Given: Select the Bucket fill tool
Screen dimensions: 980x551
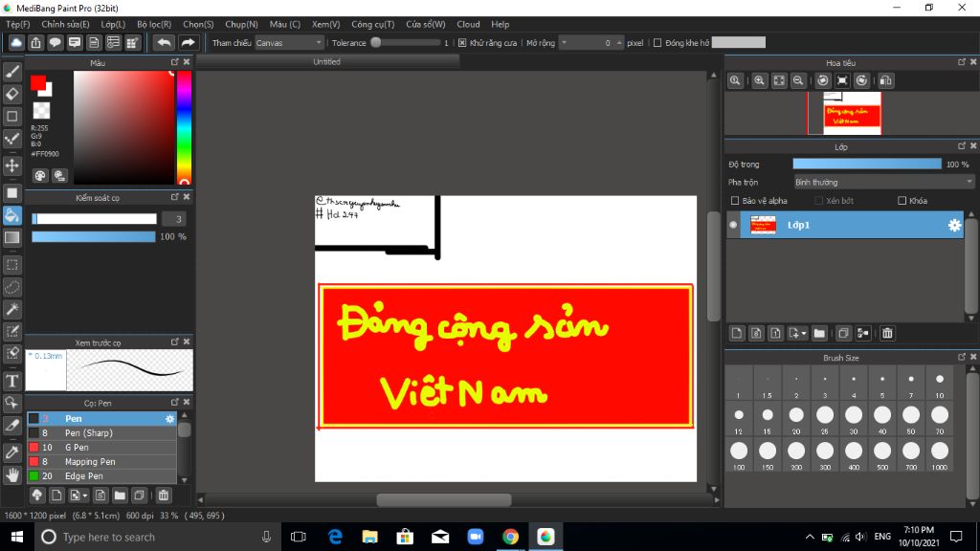Looking at the screenshot, I should 11,215.
